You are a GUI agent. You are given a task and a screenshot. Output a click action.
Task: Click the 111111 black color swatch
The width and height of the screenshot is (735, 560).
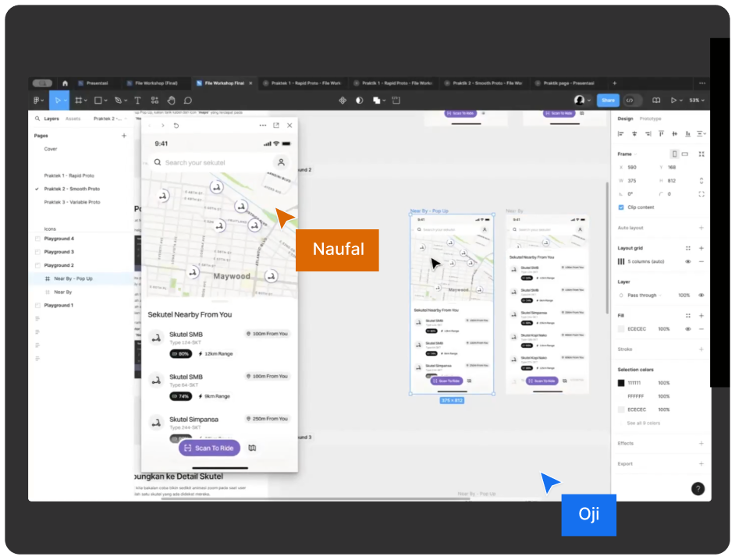click(621, 383)
